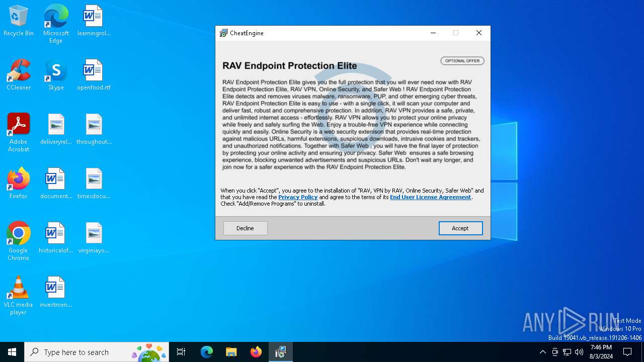Click the CheatEngine title bar icon

click(x=223, y=33)
